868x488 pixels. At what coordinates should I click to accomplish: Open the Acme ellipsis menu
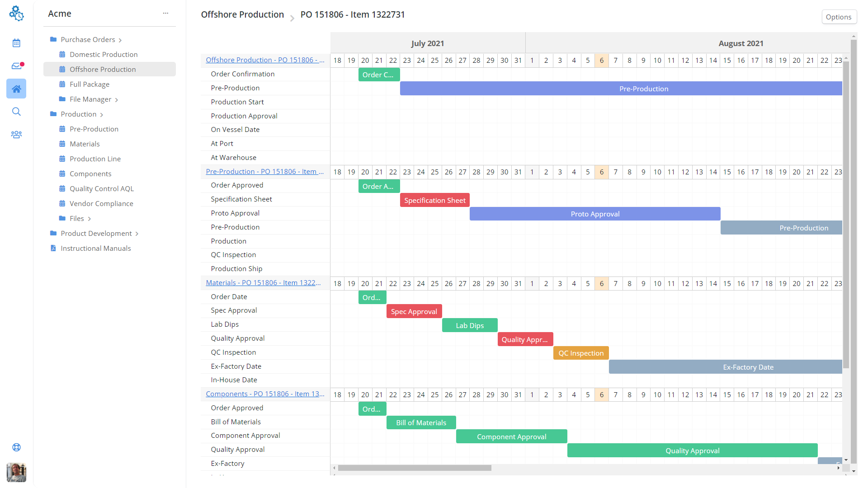coord(165,14)
